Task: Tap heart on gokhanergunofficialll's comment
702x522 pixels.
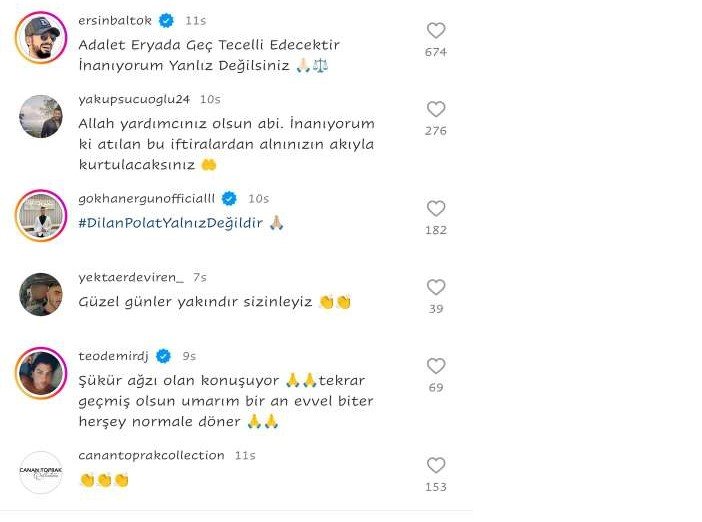Action: coord(436,209)
